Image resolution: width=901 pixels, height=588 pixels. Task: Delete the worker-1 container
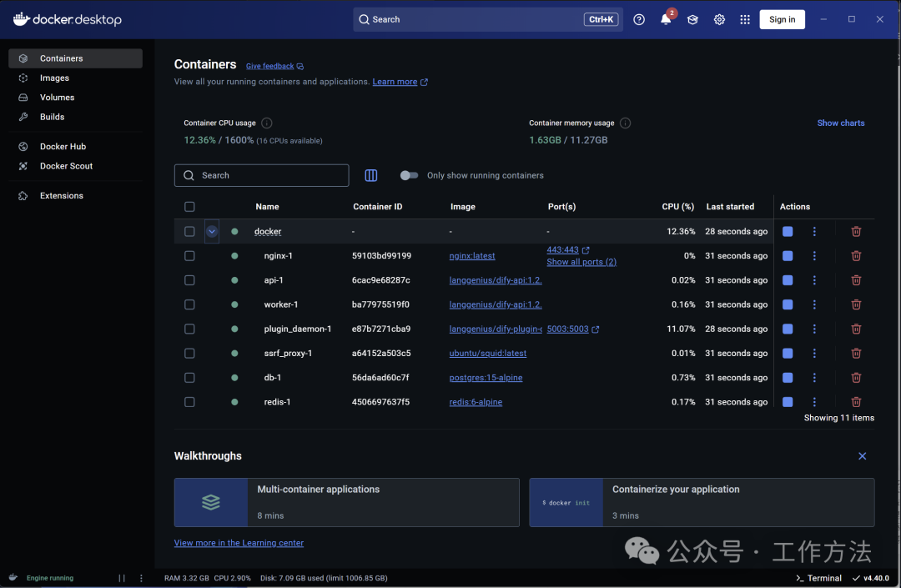click(x=856, y=304)
